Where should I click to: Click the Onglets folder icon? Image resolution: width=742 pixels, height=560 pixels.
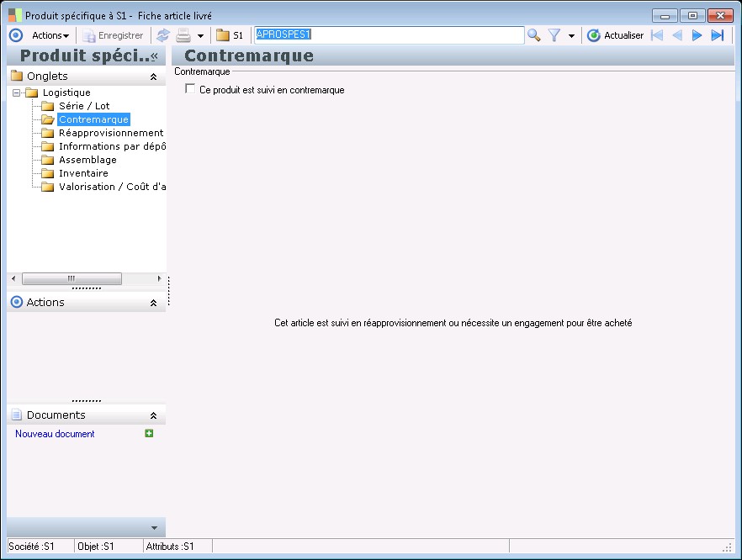coord(17,76)
